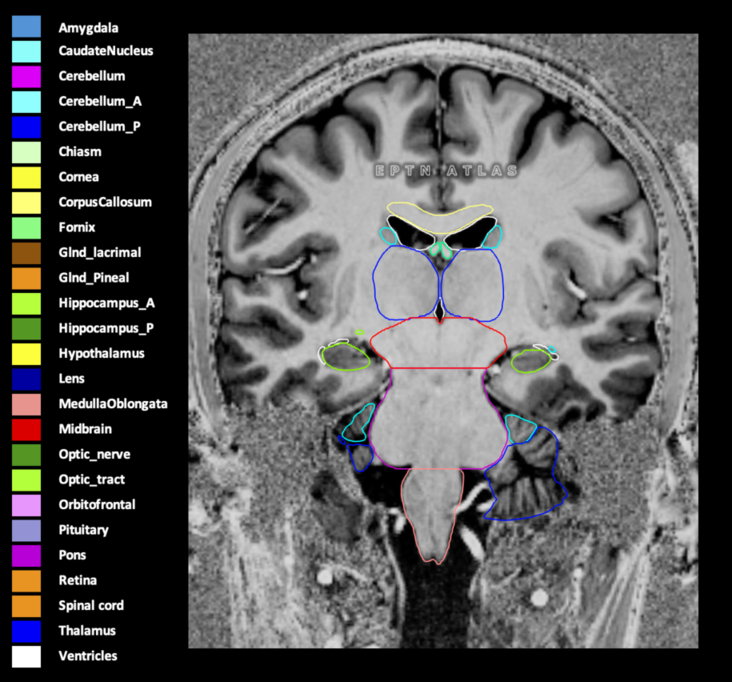
Task: Select the Glnd_lacrimal brown swatch
Action: coord(26,253)
